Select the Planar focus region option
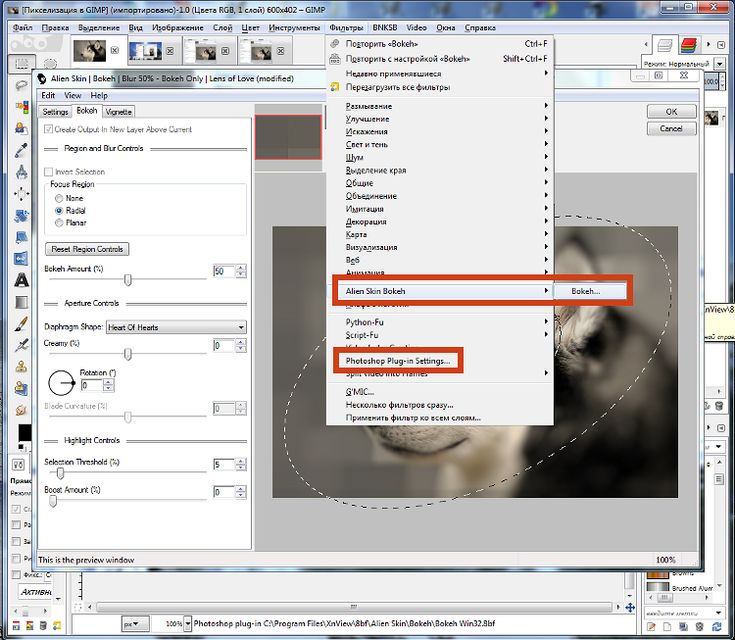 tap(71, 223)
